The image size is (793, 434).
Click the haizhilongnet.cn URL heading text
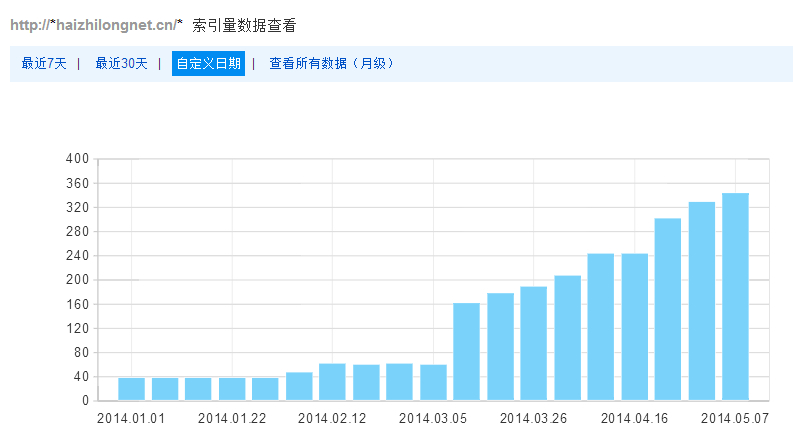click(x=97, y=25)
